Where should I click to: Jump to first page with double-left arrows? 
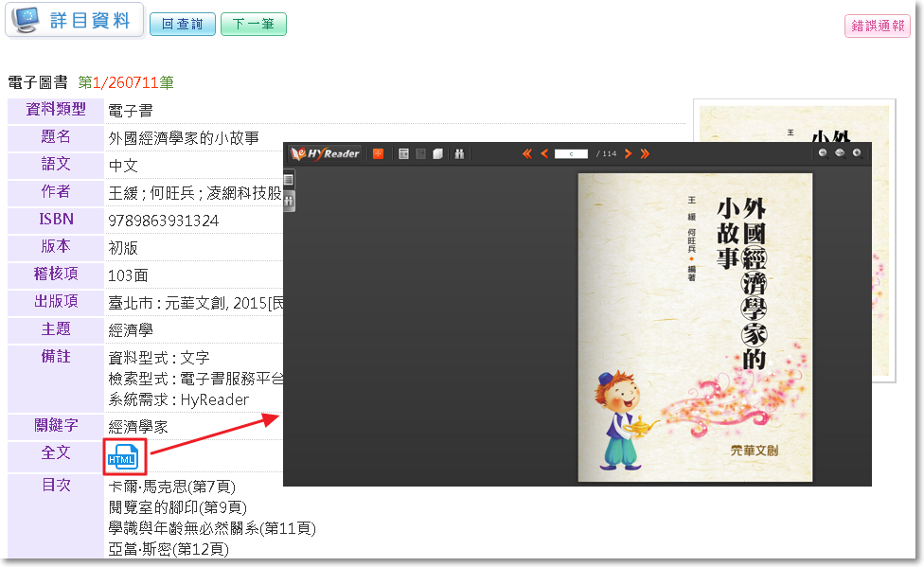tap(527, 153)
